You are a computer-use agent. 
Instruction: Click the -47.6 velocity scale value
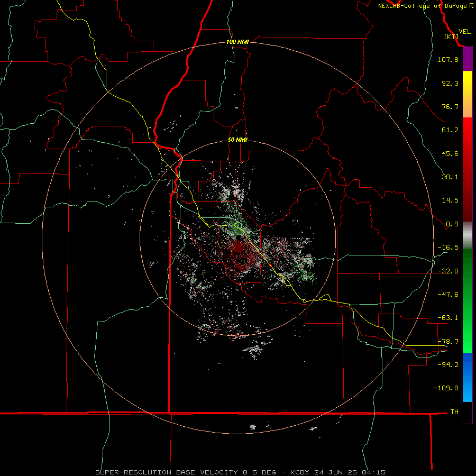448,295
